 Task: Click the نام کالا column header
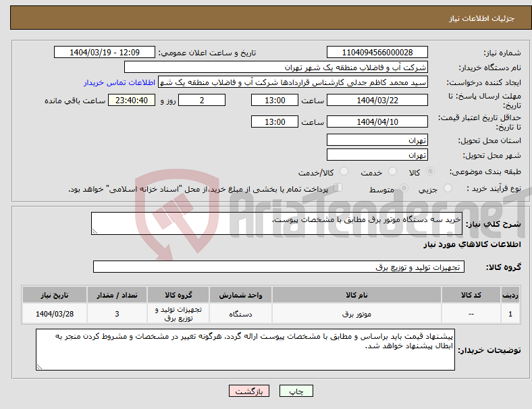click(356, 295)
